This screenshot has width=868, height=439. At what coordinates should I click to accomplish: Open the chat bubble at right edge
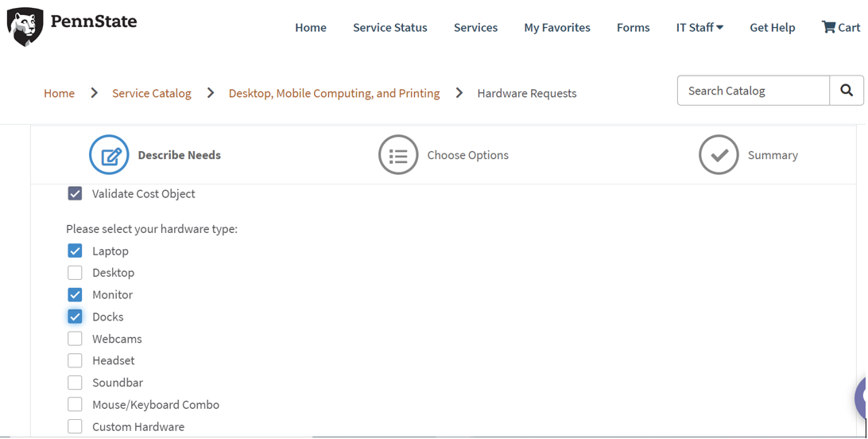point(862,398)
